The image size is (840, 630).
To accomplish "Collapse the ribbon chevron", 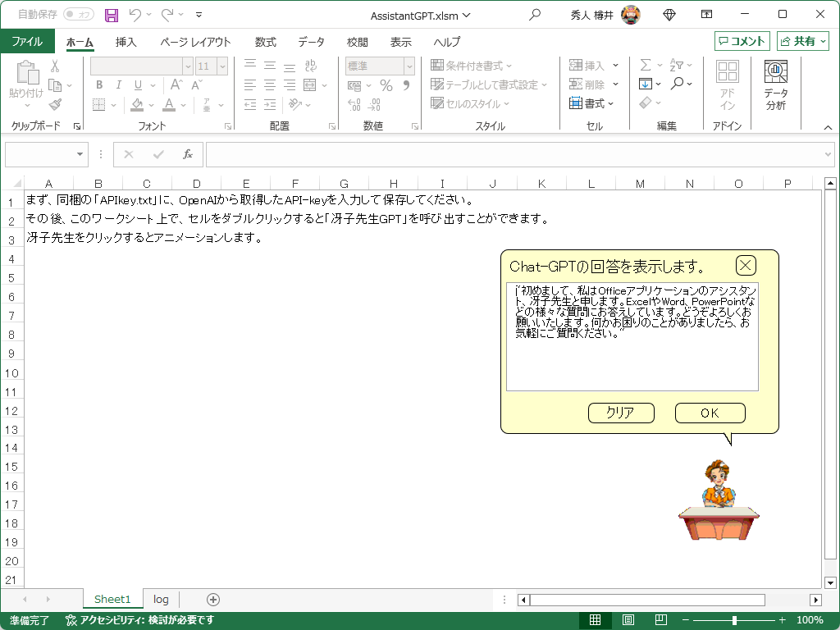I will click(x=828, y=127).
